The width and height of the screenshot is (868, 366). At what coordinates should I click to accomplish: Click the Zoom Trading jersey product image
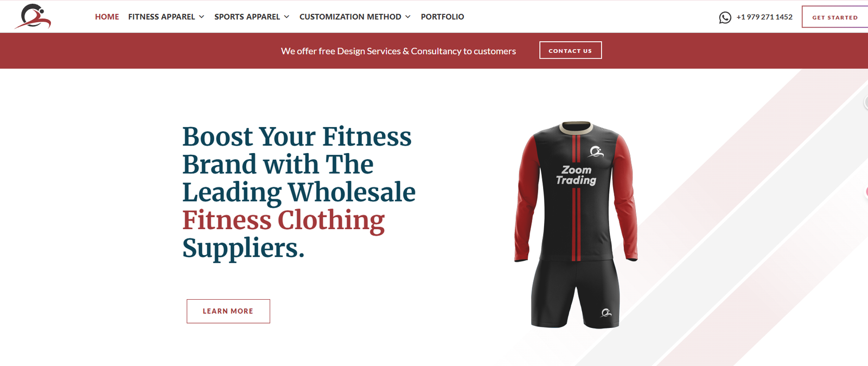(x=576, y=225)
